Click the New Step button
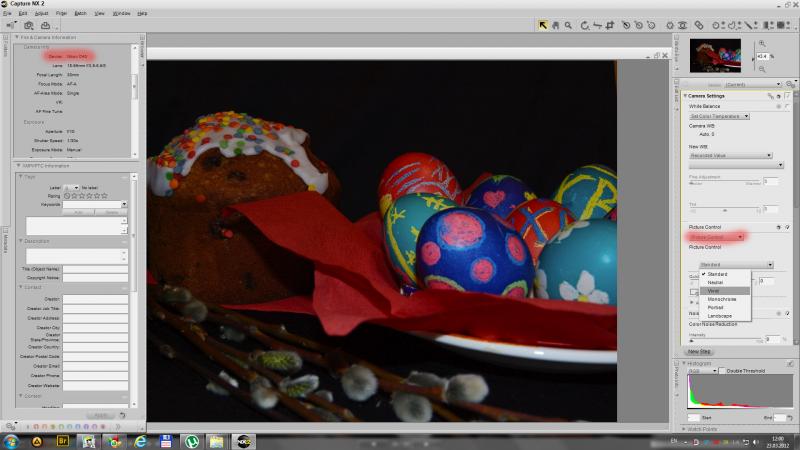The width and height of the screenshot is (800, 450). pyautogui.click(x=699, y=352)
